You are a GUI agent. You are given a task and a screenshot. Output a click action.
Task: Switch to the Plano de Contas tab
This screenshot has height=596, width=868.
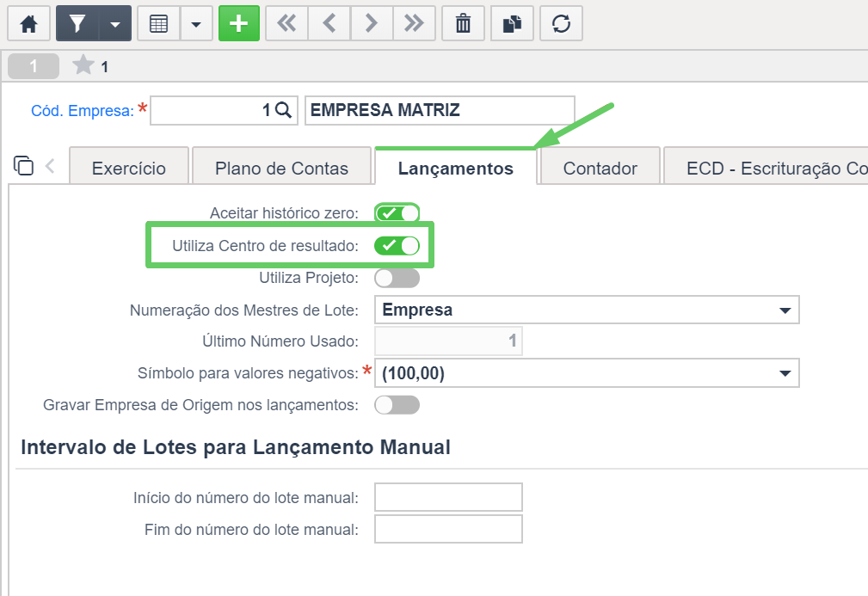tap(281, 169)
